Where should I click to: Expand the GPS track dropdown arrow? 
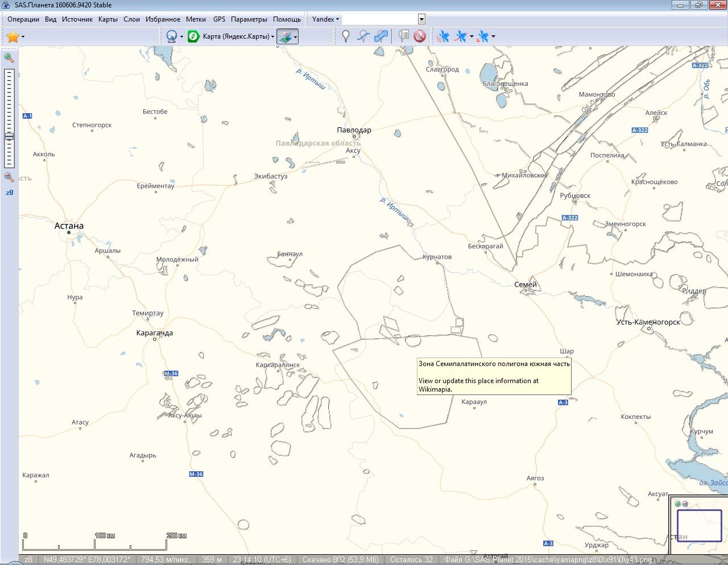471,36
